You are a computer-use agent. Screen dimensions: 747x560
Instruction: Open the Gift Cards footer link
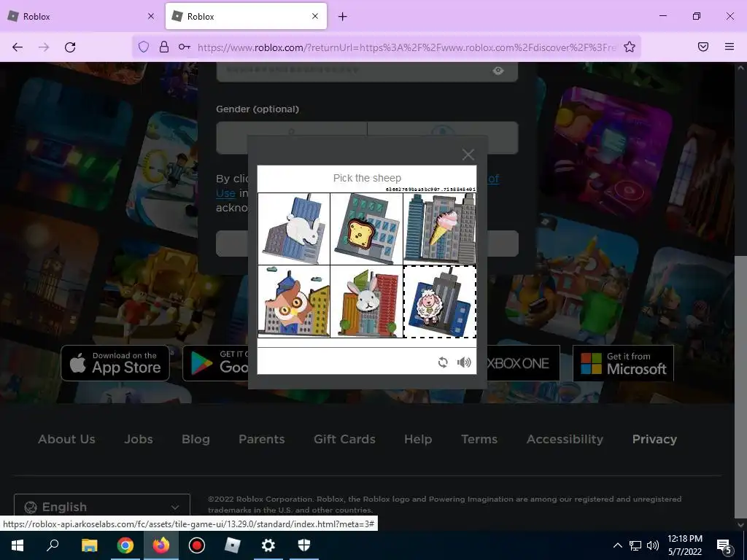(344, 439)
